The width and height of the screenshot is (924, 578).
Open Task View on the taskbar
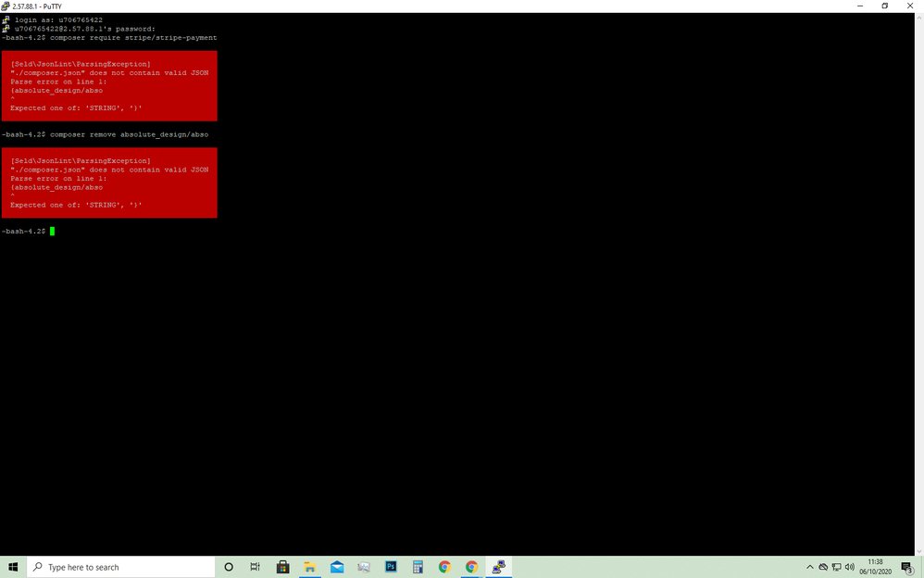[x=256, y=567]
